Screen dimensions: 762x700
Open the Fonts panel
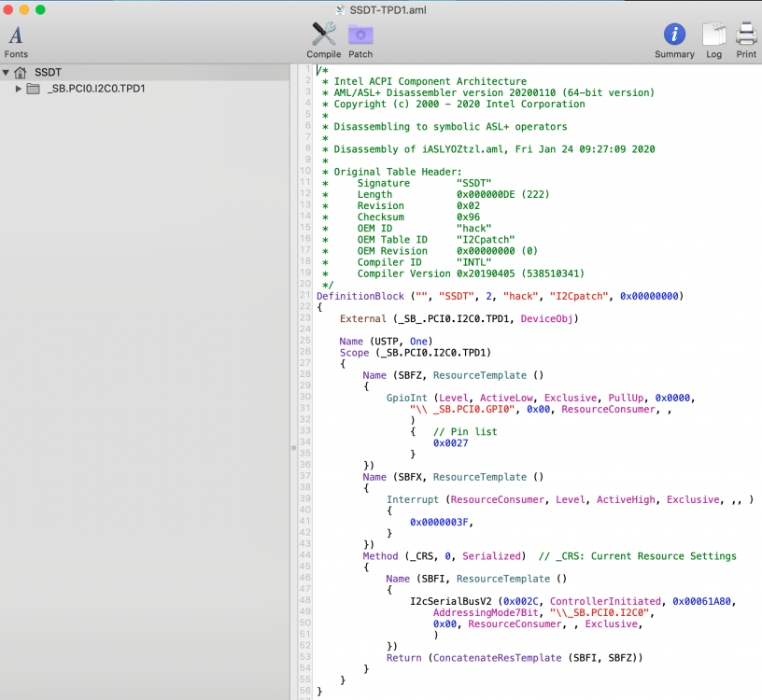(16, 41)
